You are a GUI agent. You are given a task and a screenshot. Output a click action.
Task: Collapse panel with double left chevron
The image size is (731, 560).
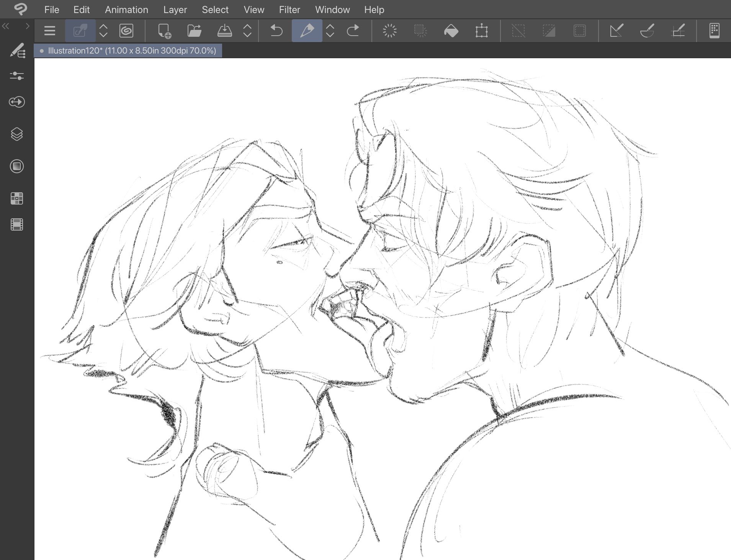click(x=6, y=26)
